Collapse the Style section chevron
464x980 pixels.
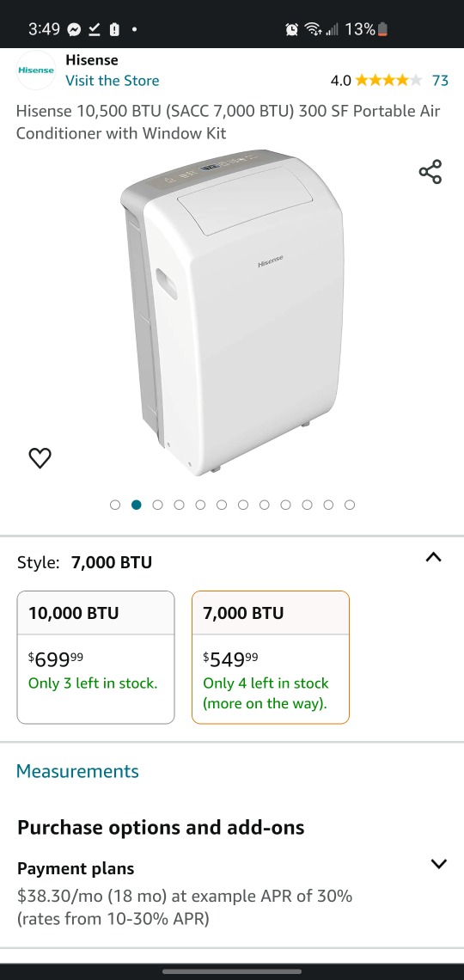pos(433,557)
